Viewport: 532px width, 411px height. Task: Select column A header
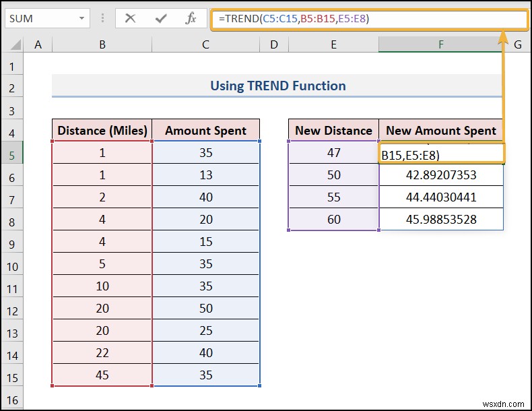click(x=38, y=44)
